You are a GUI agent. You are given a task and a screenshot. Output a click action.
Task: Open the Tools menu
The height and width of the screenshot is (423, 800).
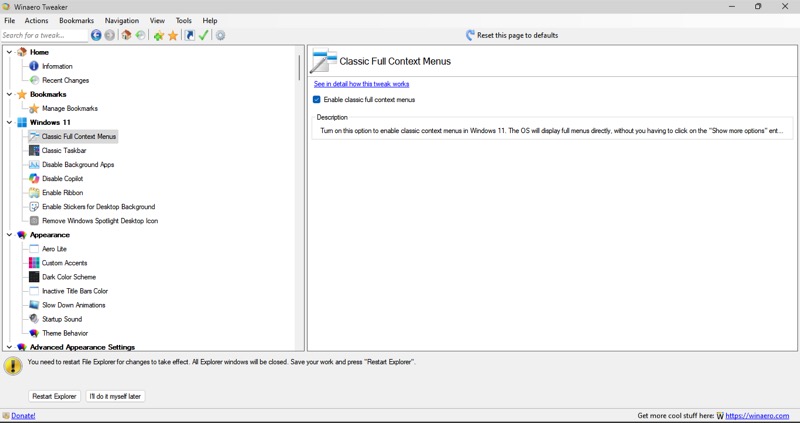[x=184, y=20]
